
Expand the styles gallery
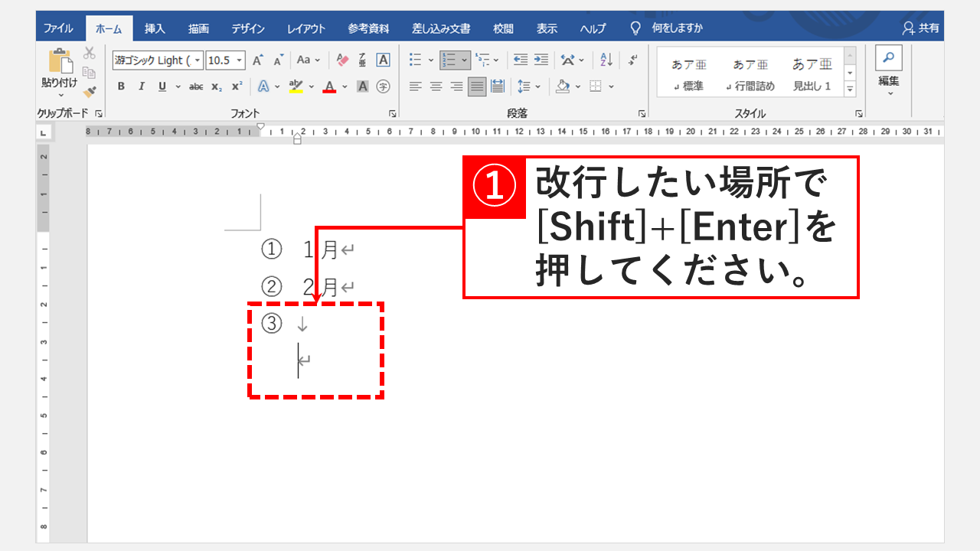(x=850, y=89)
